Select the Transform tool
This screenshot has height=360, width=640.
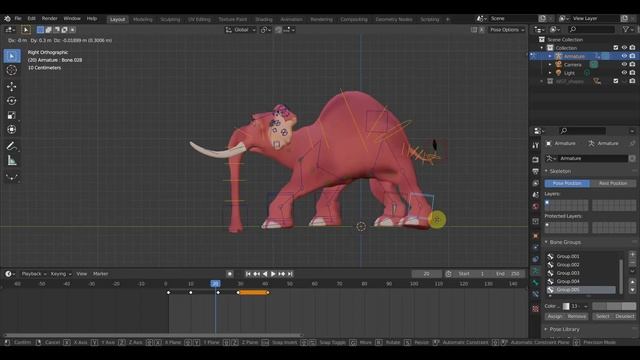12,129
